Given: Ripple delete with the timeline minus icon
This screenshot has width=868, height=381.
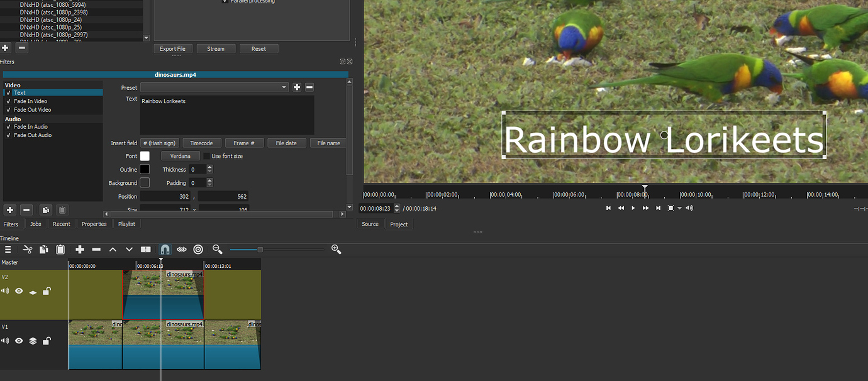Looking at the screenshot, I should click(x=96, y=250).
